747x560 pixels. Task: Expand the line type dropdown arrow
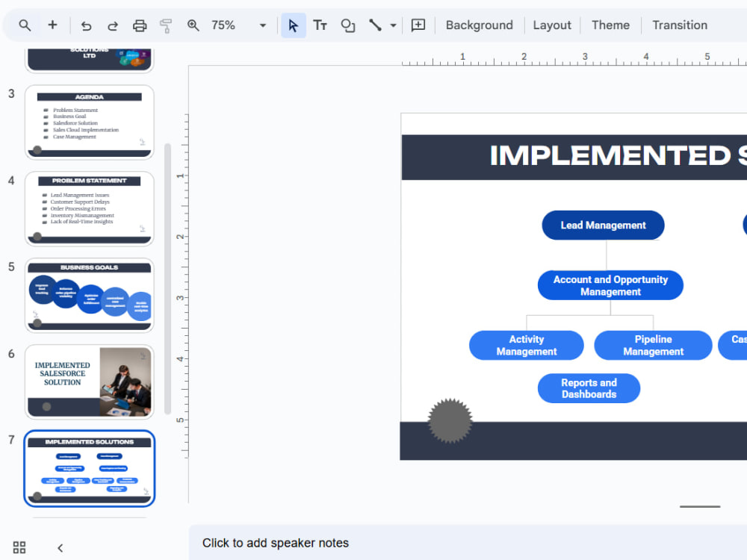pos(393,25)
